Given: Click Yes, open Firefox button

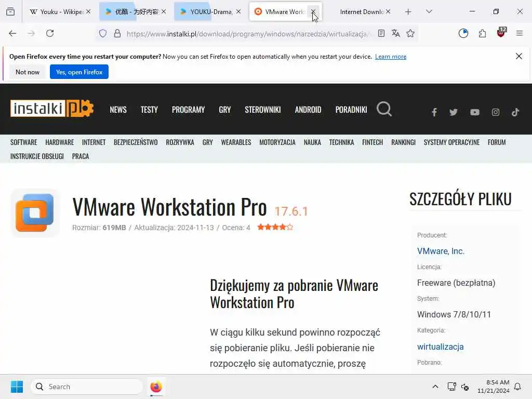Looking at the screenshot, I should click(x=79, y=72).
